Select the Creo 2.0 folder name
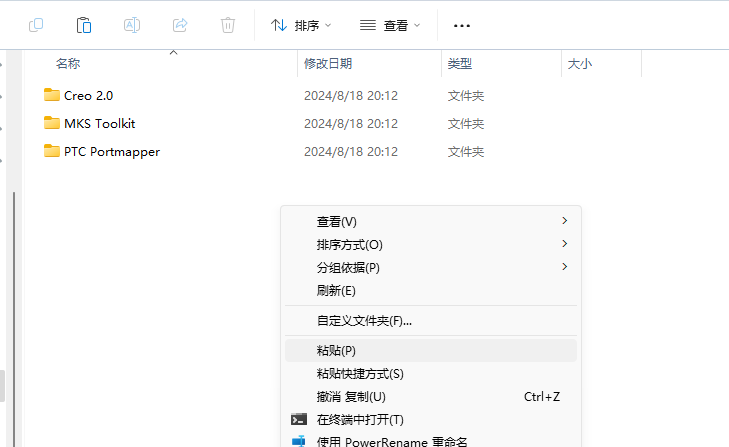The height and width of the screenshot is (447, 729). pos(88,96)
